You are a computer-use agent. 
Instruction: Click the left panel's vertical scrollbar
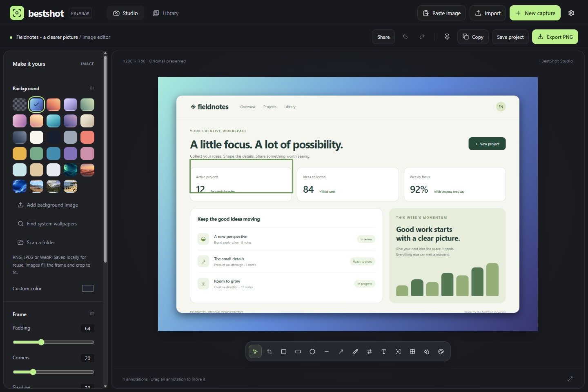pyautogui.click(x=105, y=159)
